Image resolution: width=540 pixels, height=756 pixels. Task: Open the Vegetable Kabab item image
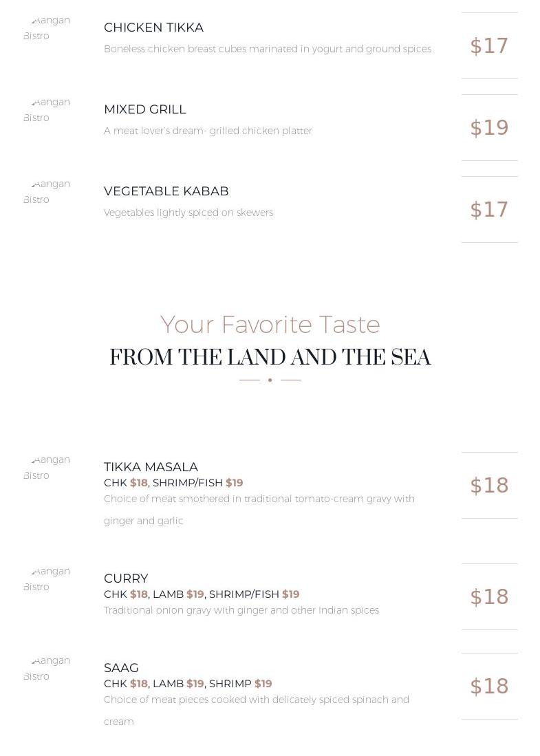47,192
